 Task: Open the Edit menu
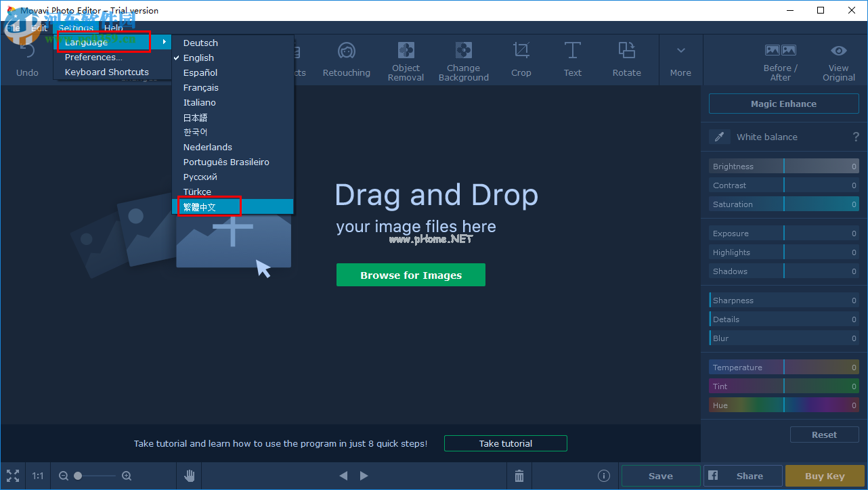[x=39, y=28]
